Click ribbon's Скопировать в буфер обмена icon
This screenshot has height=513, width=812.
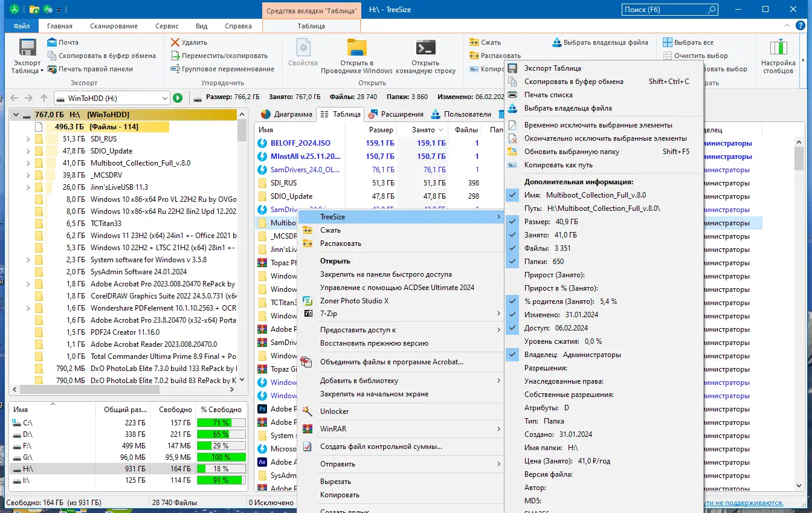[52, 56]
